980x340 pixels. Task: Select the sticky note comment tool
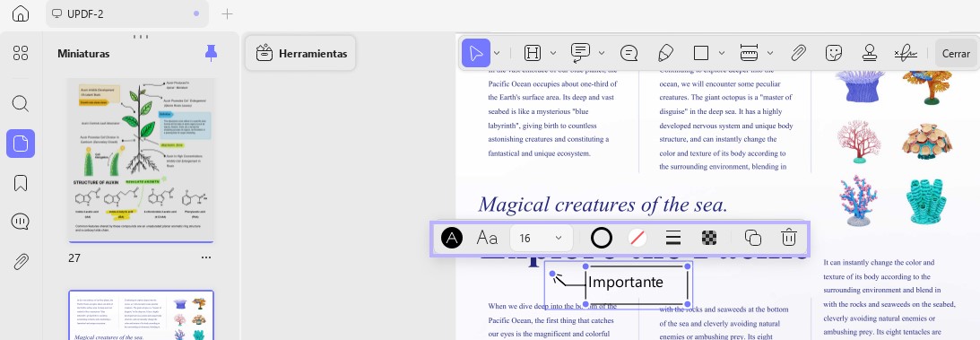click(x=629, y=53)
